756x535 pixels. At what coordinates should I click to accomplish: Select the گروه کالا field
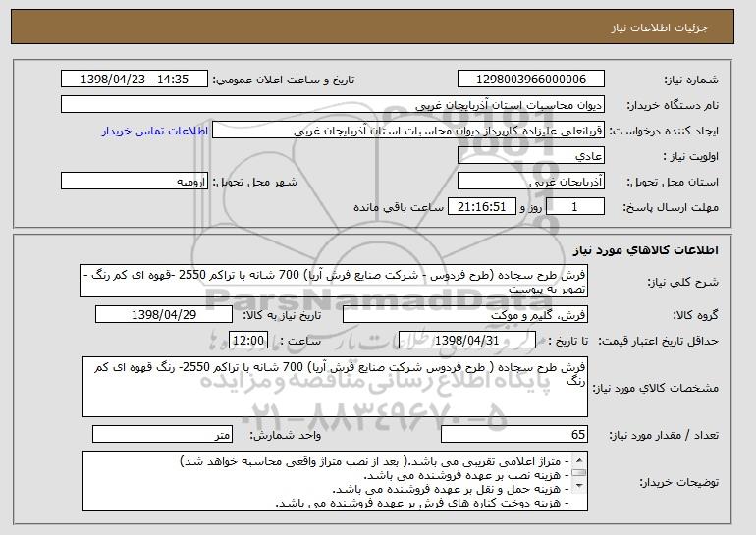point(465,315)
